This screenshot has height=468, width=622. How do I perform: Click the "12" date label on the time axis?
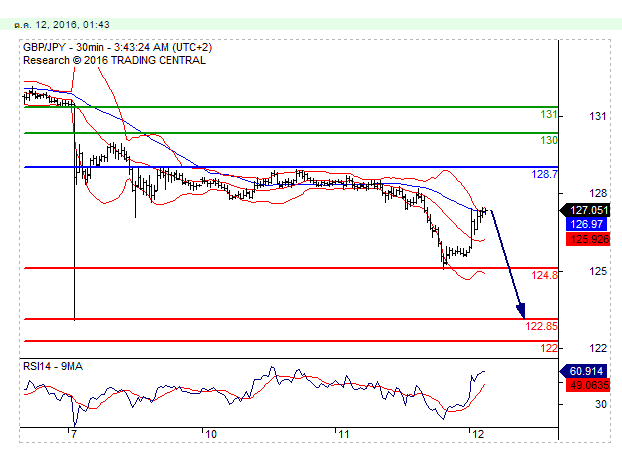478,434
